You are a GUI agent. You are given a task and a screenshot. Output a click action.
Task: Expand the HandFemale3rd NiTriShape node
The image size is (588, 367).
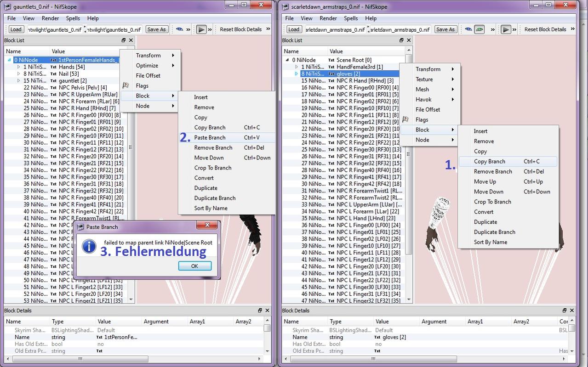click(297, 67)
